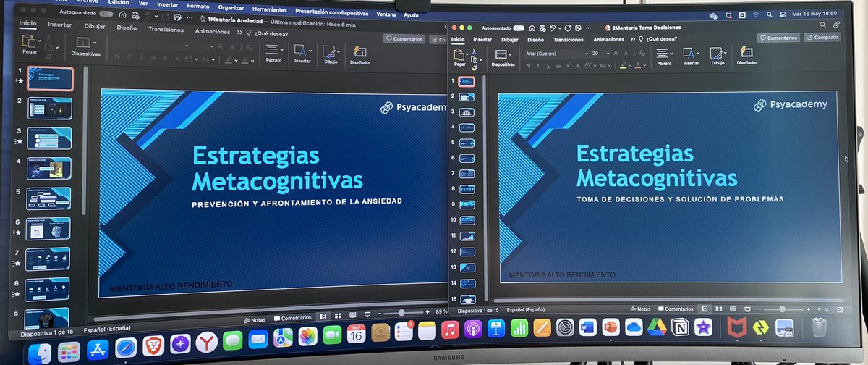This screenshot has width=868, height=365.
Task: Open Notion from the Dock
Action: [679, 327]
